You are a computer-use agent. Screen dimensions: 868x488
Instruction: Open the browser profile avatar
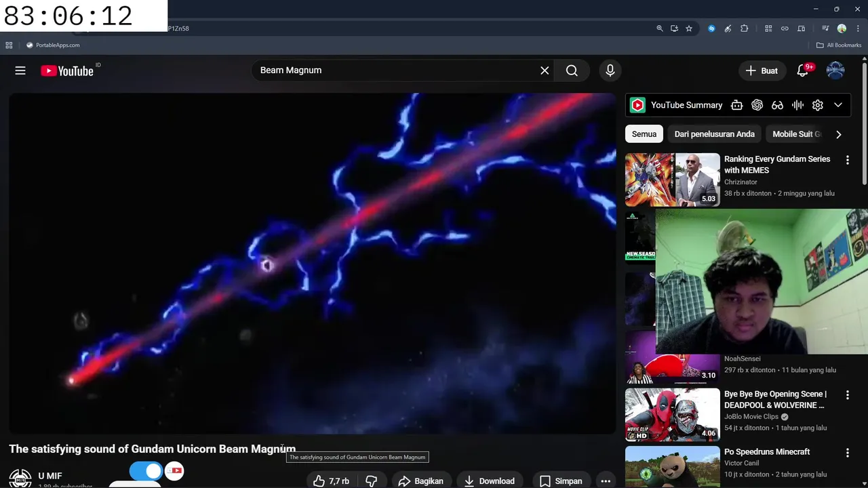[x=842, y=28]
